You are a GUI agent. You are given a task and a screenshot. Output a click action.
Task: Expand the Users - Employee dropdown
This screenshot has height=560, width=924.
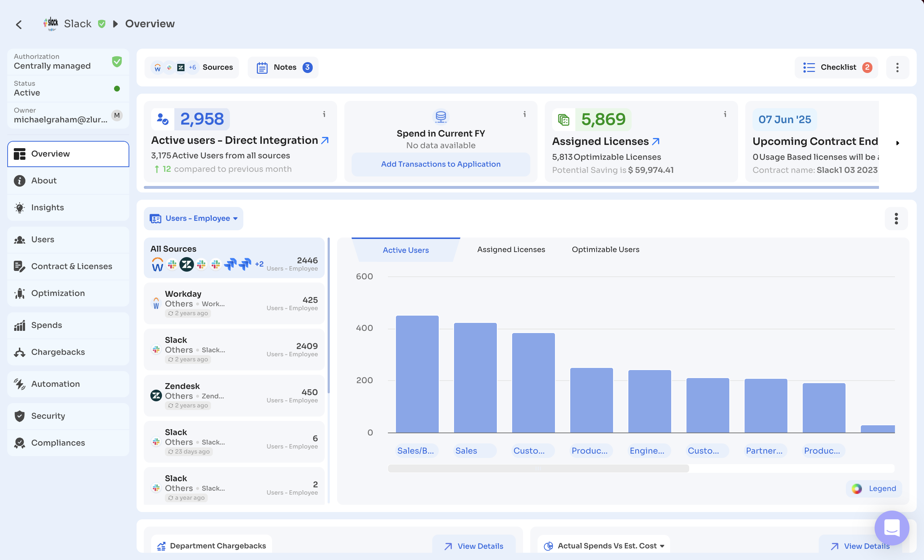[194, 219]
